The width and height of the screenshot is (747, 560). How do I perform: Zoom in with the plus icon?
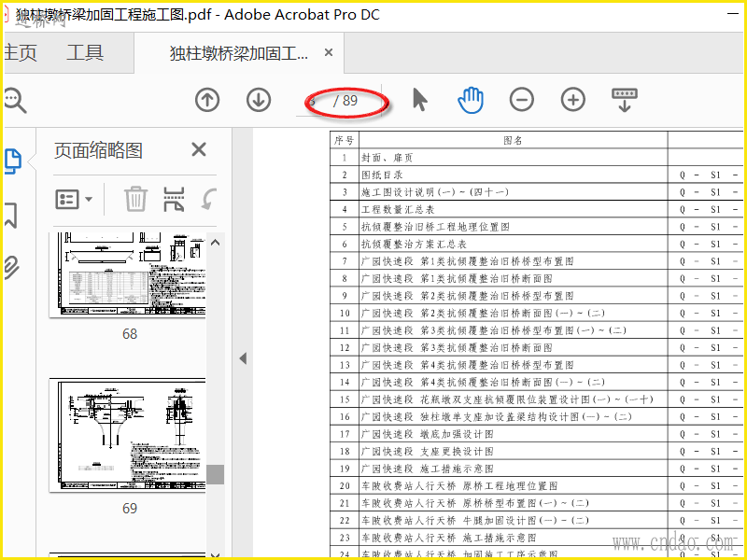point(572,100)
